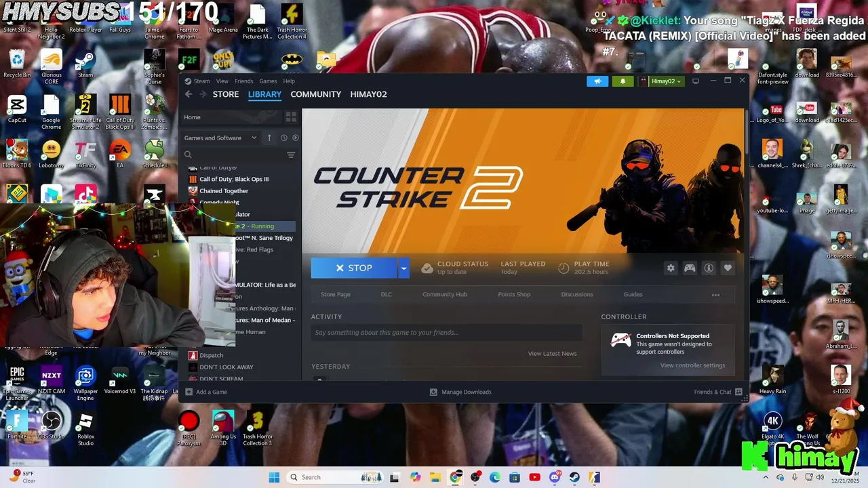Click Library Home button

[232, 117]
